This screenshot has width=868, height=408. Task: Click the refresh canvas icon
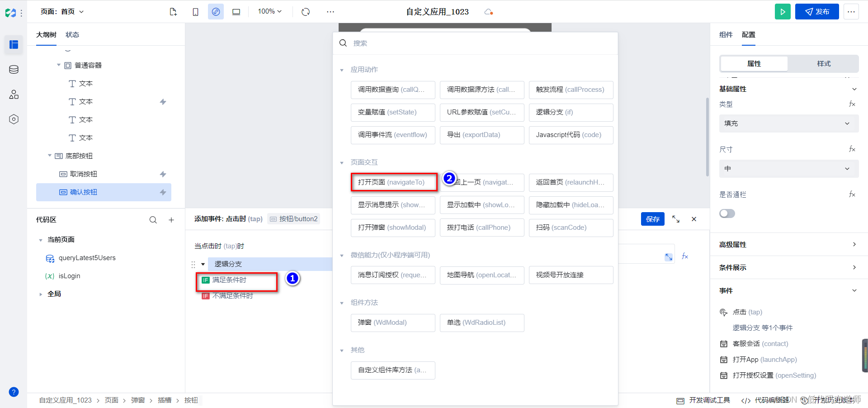306,12
